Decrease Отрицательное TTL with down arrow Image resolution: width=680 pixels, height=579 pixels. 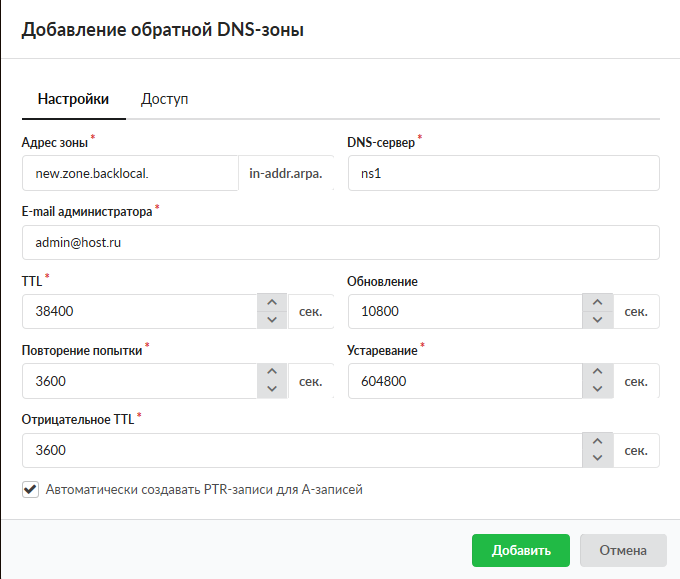[597, 459]
